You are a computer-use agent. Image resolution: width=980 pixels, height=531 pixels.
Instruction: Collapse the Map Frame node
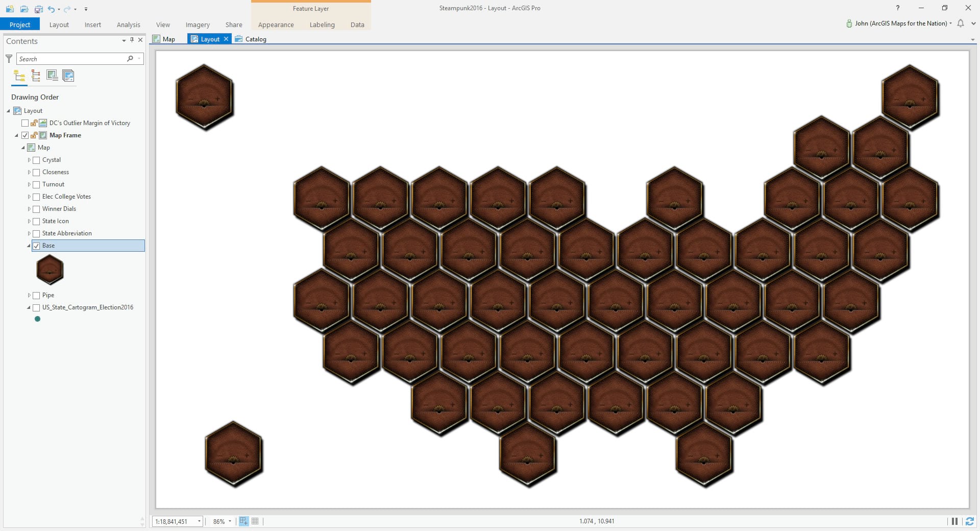[16, 135]
